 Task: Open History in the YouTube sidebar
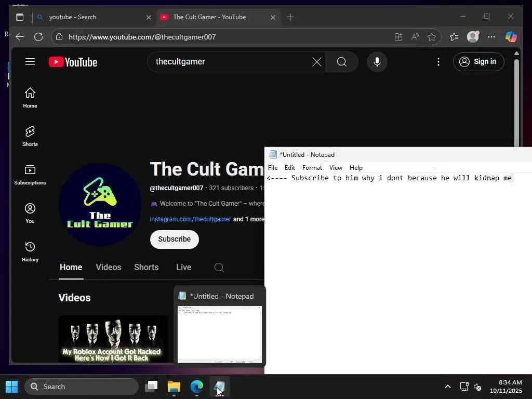[30, 251]
